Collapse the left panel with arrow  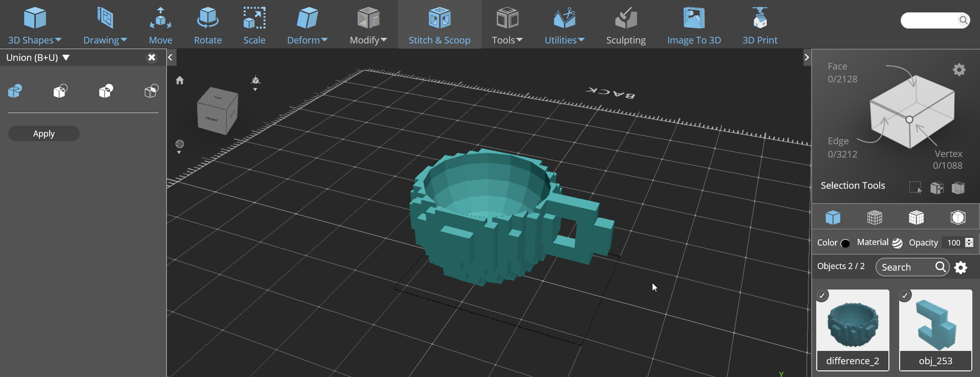(x=171, y=57)
